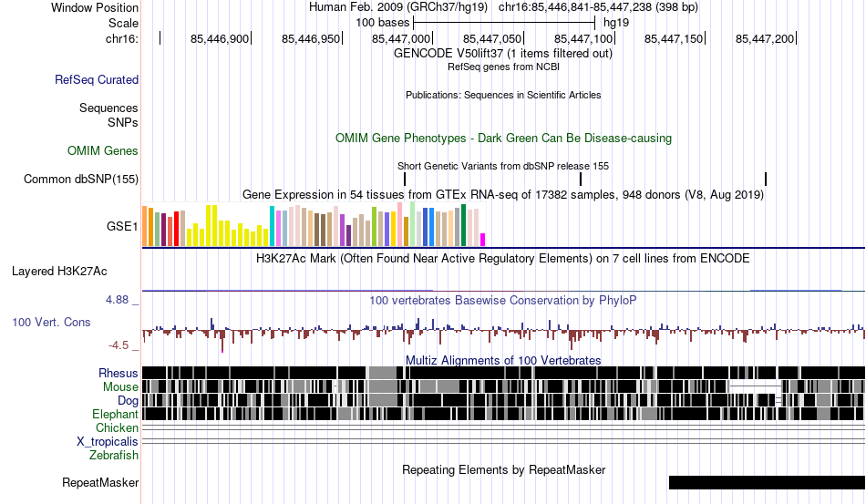Click 'Short Genetic Variants from dbSNP' title
This screenshot has height=504, width=866.
point(503,166)
